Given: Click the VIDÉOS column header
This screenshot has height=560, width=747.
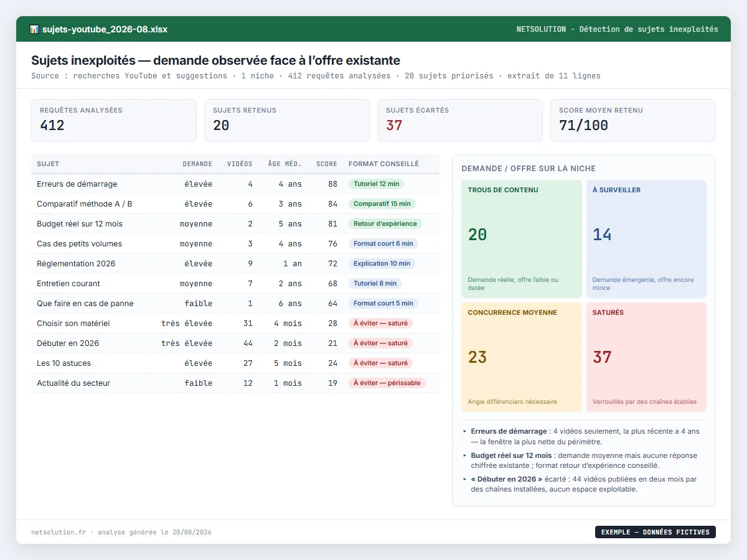Looking at the screenshot, I should coord(240,164).
